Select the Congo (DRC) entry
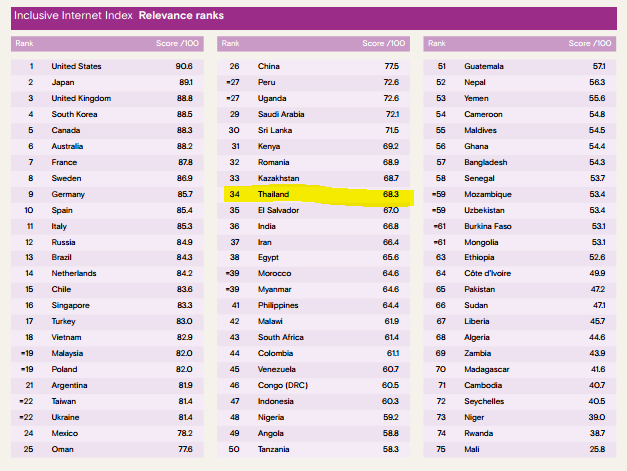This screenshot has width=627, height=471. [283, 385]
